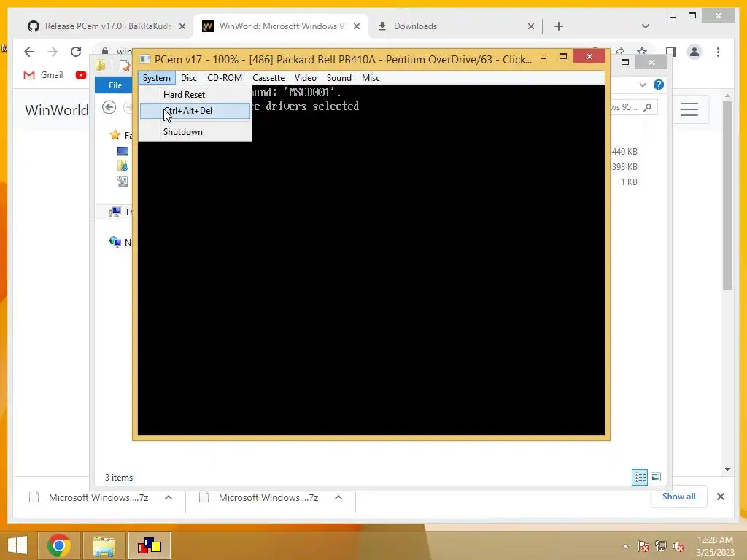Close the WinWorld browser tab
The image size is (747, 560).
pyautogui.click(x=356, y=26)
